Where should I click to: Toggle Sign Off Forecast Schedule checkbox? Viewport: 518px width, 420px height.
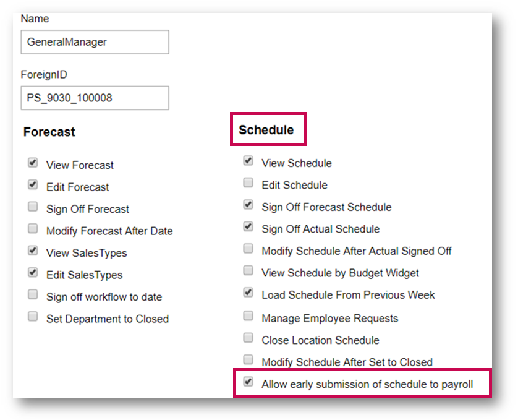248,205
